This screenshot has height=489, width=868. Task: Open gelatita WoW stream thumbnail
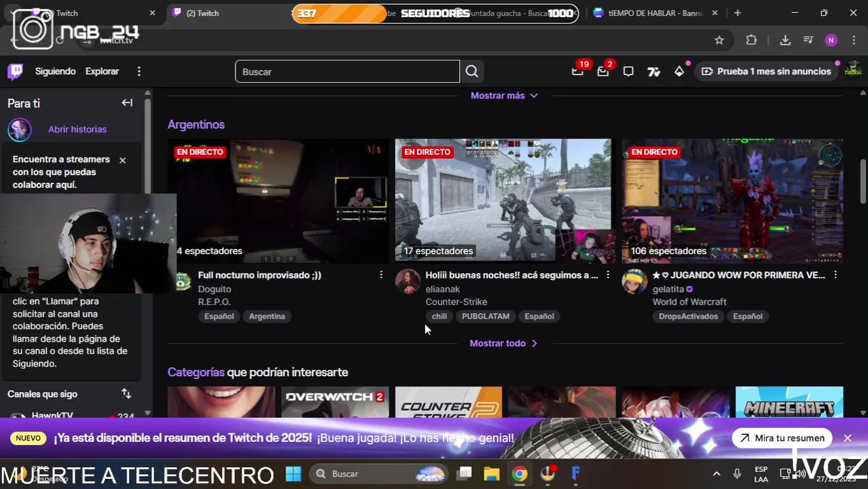pyautogui.click(x=732, y=200)
